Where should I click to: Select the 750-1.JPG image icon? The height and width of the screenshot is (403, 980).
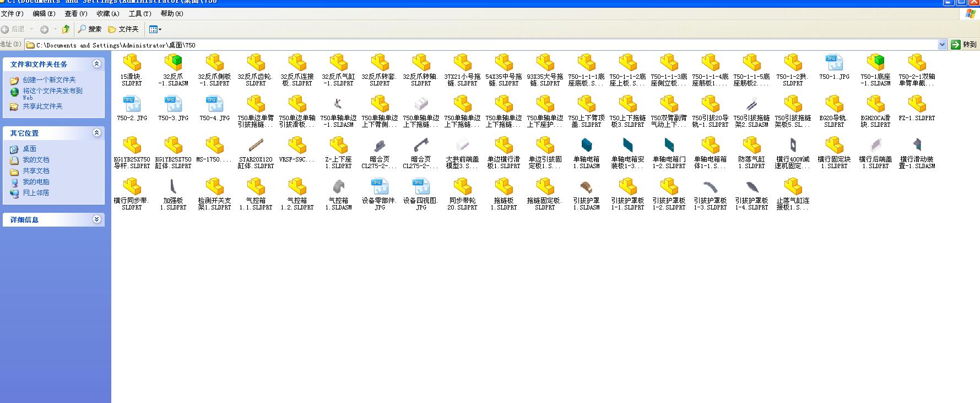click(x=834, y=62)
